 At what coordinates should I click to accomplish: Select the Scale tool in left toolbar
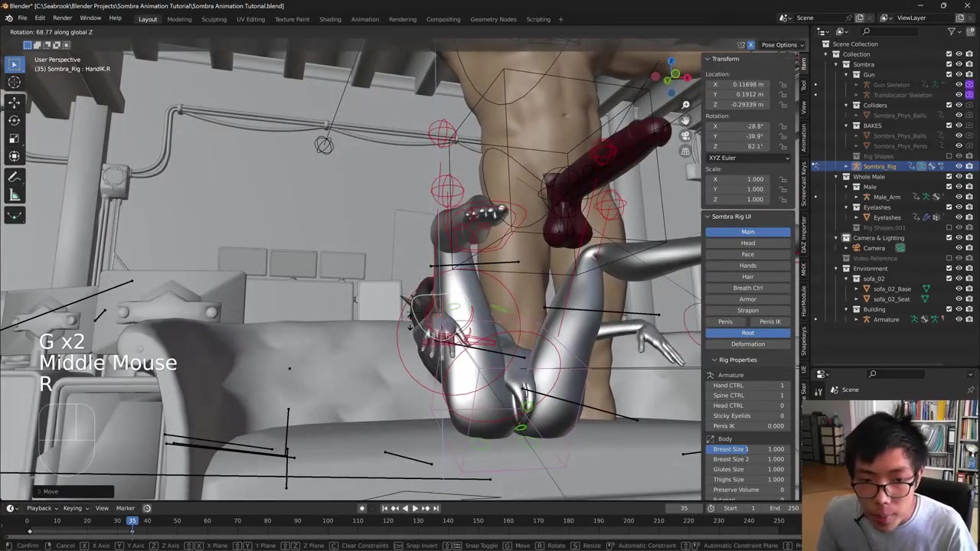(14, 139)
